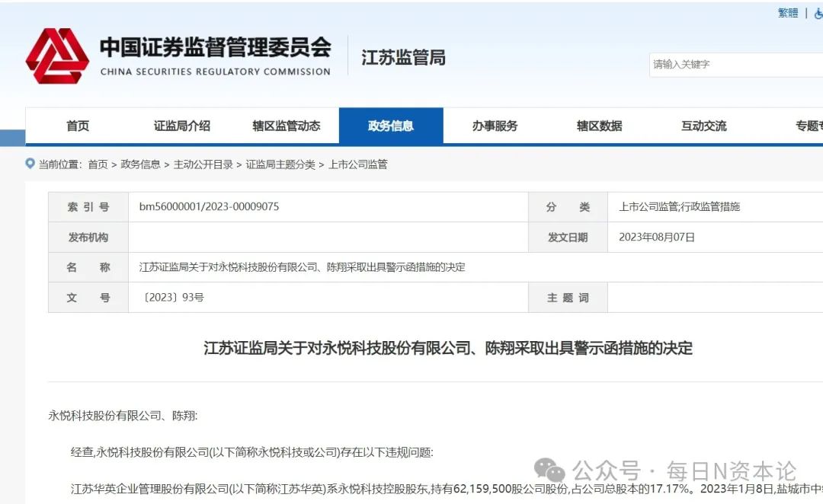Select the 政务信息 navigation tab
823x504 pixels.
point(391,126)
